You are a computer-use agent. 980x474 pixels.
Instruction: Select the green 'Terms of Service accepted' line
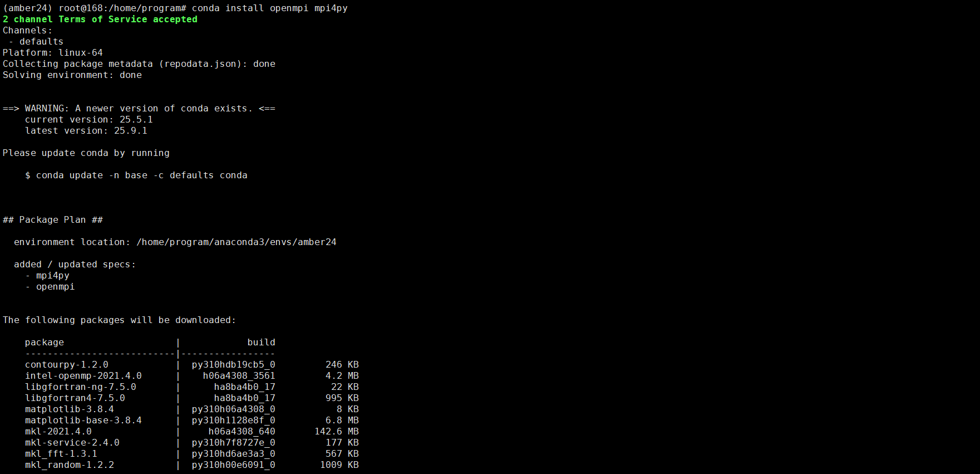coord(100,19)
